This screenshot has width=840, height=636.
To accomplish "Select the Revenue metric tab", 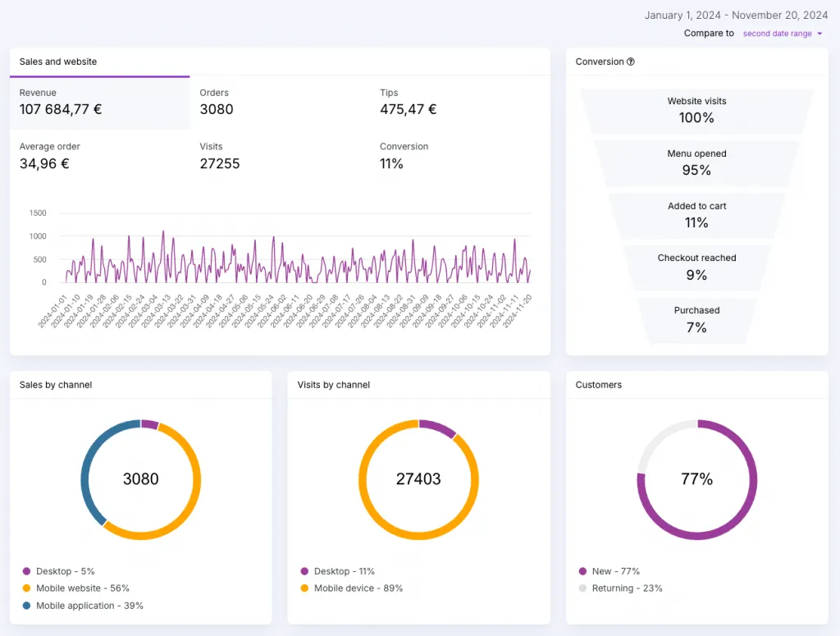I will pyautogui.click(x=99, y=103).
